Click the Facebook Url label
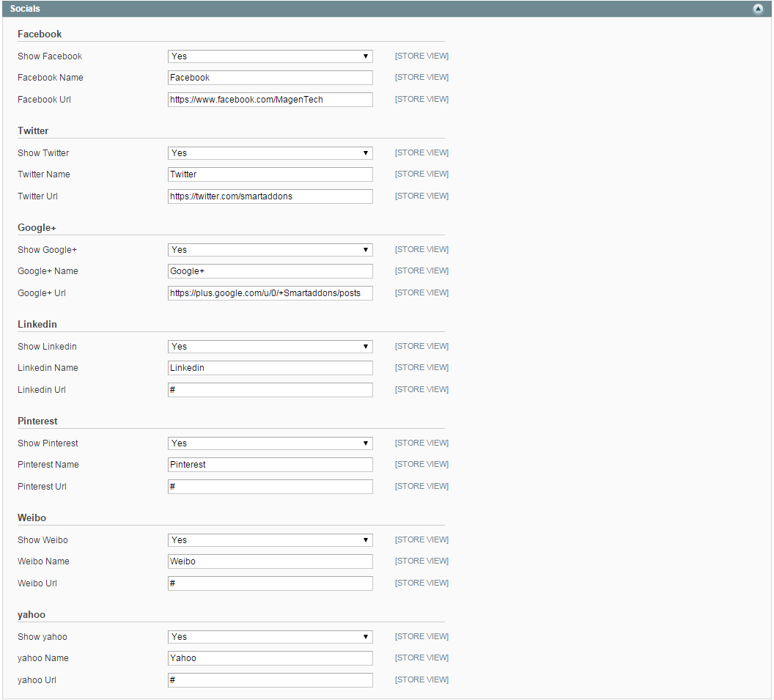 point(44,99)
